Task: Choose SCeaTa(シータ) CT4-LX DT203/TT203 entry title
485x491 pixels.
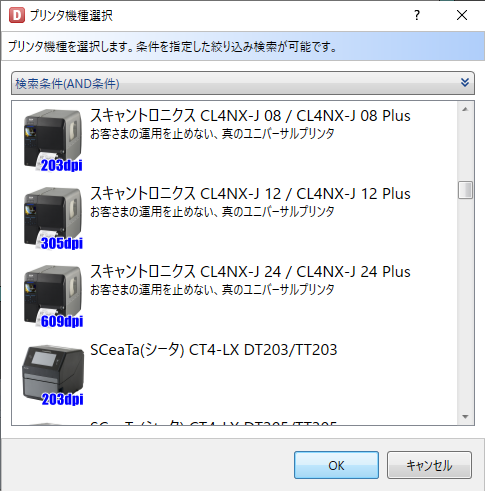Action: (214, 350)
